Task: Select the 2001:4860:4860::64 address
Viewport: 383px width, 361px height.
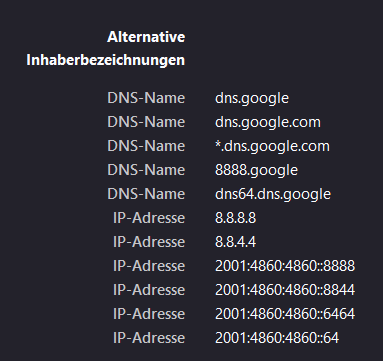Action: (277, 338)
